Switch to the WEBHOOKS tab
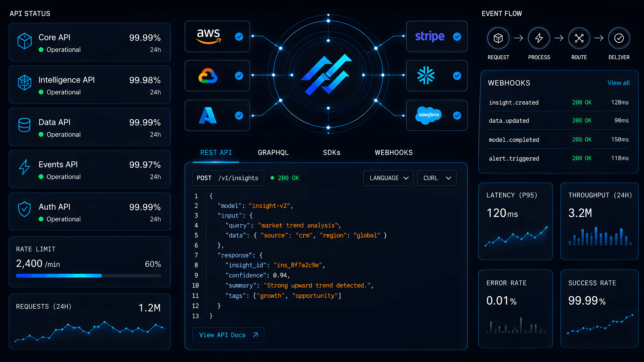644x362 pixels. (394, 153)
